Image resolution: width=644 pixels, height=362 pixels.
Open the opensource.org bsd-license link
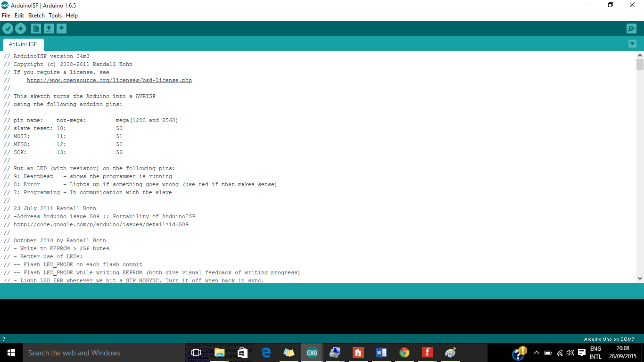coord(109,80)
